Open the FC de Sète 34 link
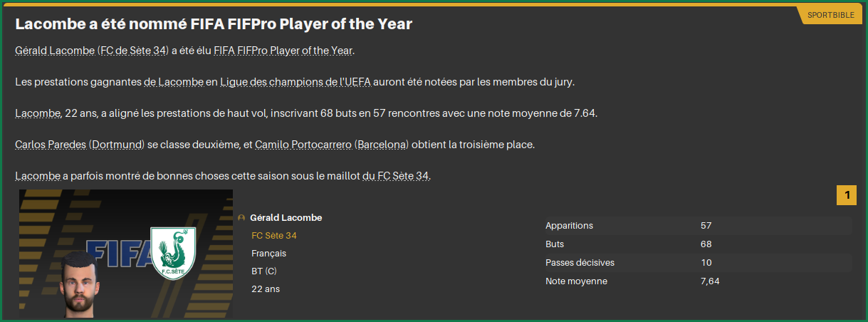 [x=133, y=51]
